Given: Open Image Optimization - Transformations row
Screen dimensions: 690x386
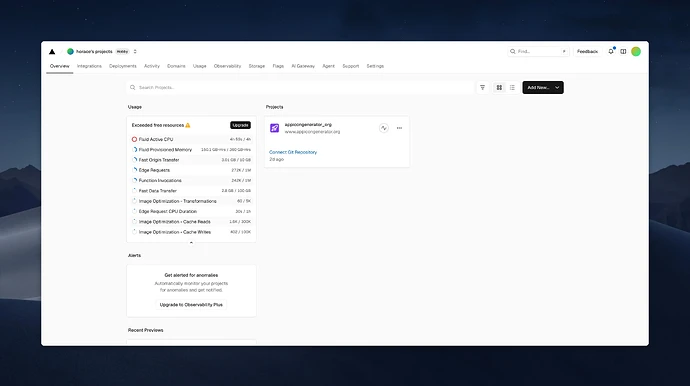Looking at the screenshot, I should (x=191, y=201).
